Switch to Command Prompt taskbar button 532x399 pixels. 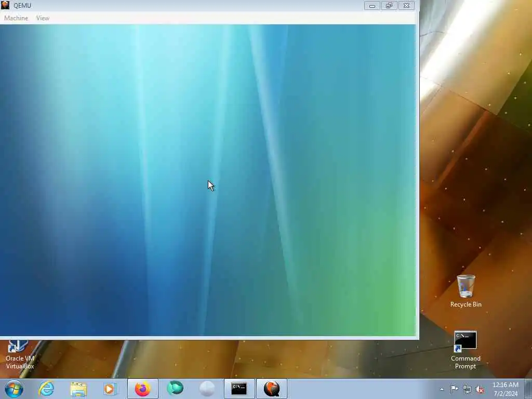(x=239, y=389)
